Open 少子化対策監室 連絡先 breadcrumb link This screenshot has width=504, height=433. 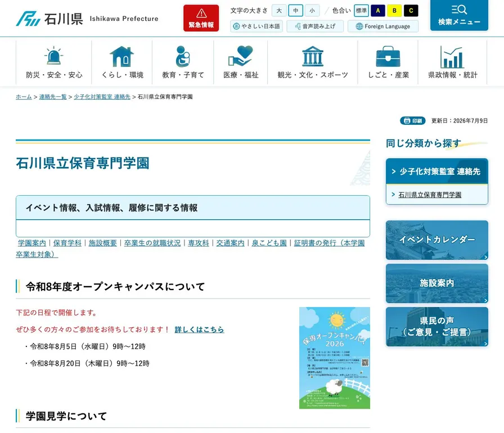coord(102,97)
